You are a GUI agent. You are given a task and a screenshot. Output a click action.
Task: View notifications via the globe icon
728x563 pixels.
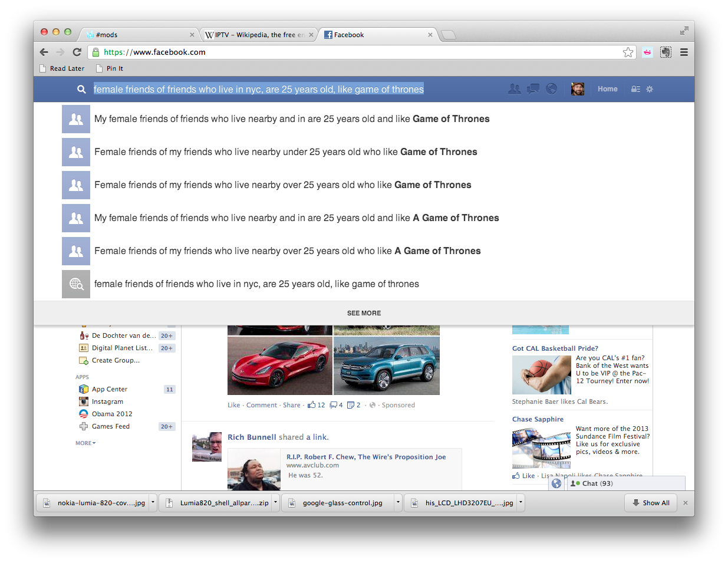pyautogui.click(x=552, y=88)
